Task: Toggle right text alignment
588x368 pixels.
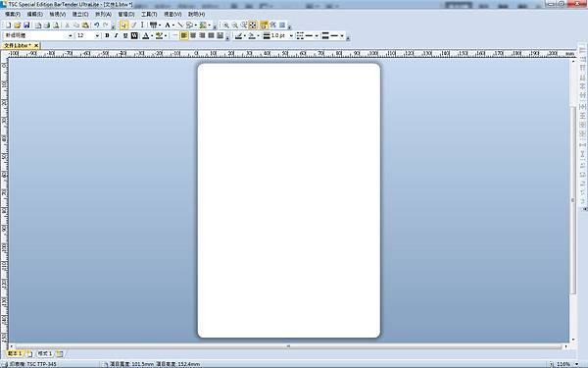Action: [202, 35]
